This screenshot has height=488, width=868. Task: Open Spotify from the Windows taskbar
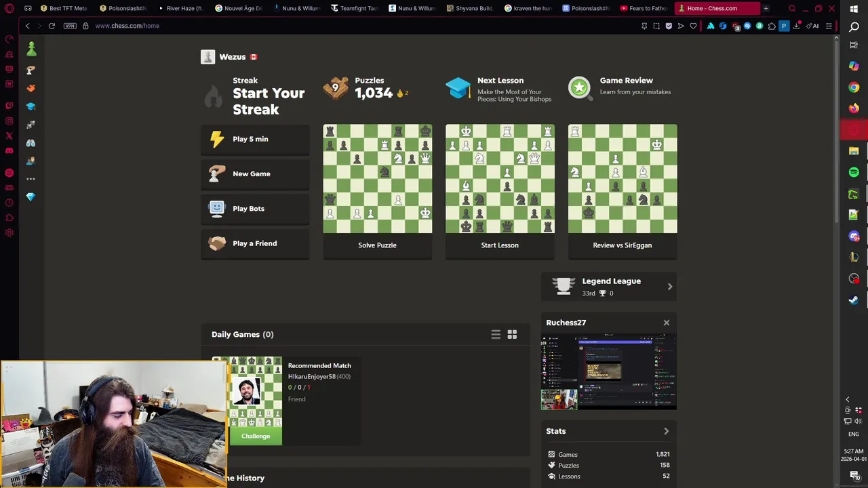[x=854, y=172]
